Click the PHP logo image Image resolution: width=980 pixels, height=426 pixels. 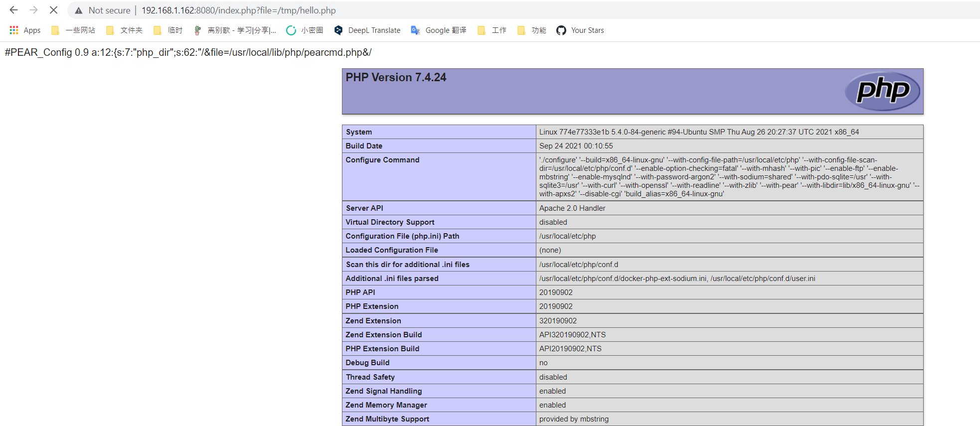[882, 91]
